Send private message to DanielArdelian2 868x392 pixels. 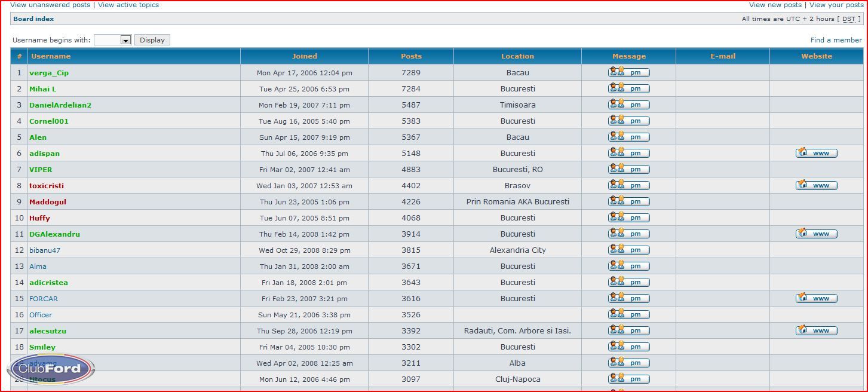[628, 105]
